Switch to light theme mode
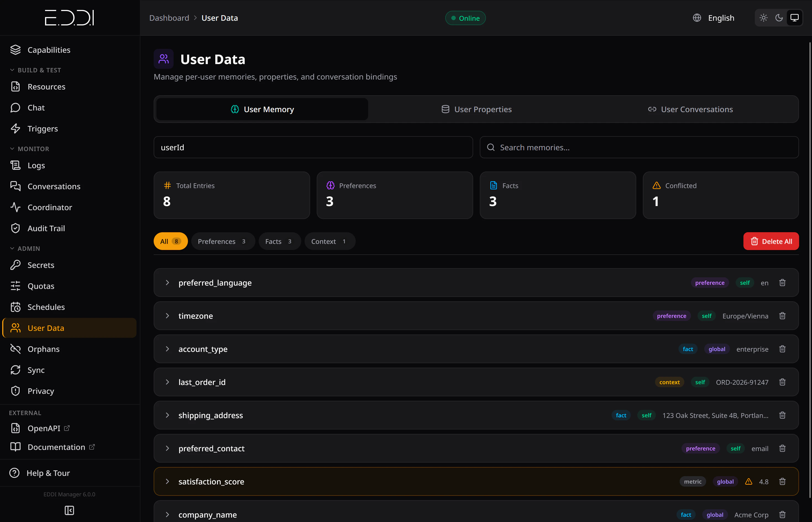Screen dimensions: 812x522 [x=764, y=18]
